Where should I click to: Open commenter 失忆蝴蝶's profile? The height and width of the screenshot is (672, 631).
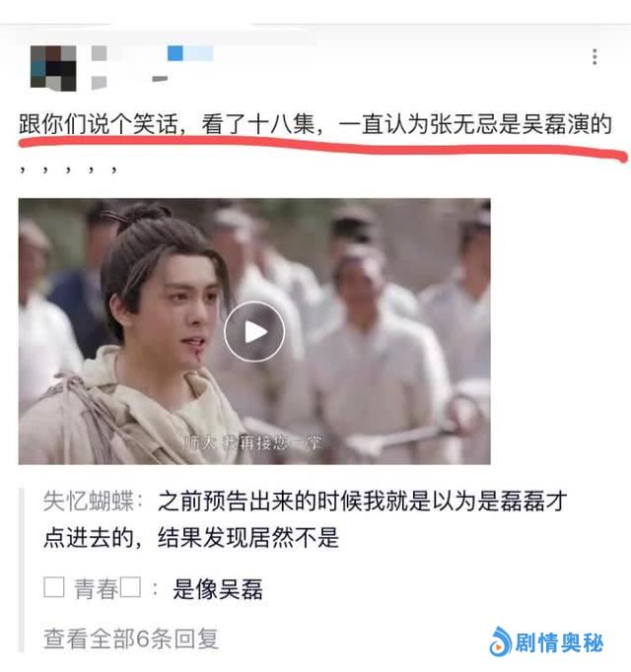[x=89, y=501]
